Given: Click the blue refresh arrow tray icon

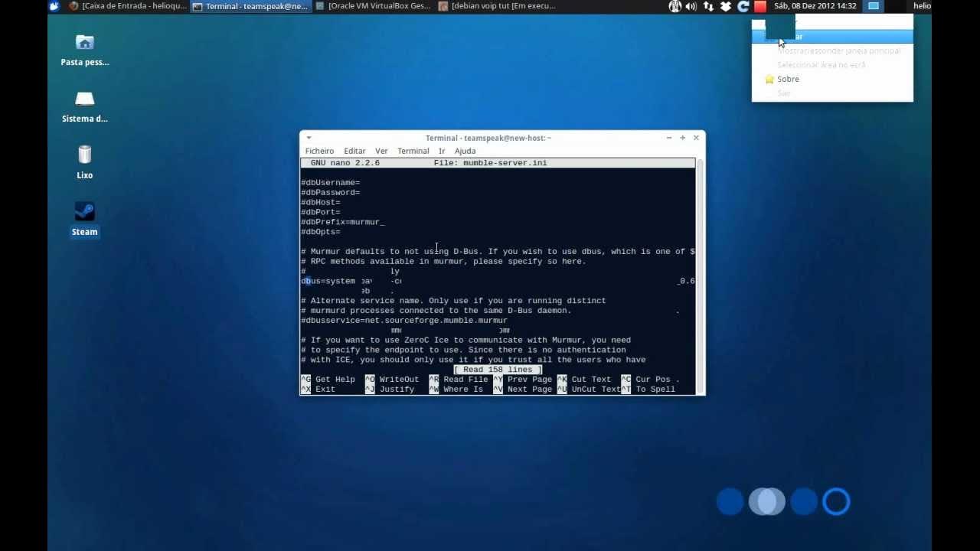Looking at the screenshot, I should click(x=743, y=6).
